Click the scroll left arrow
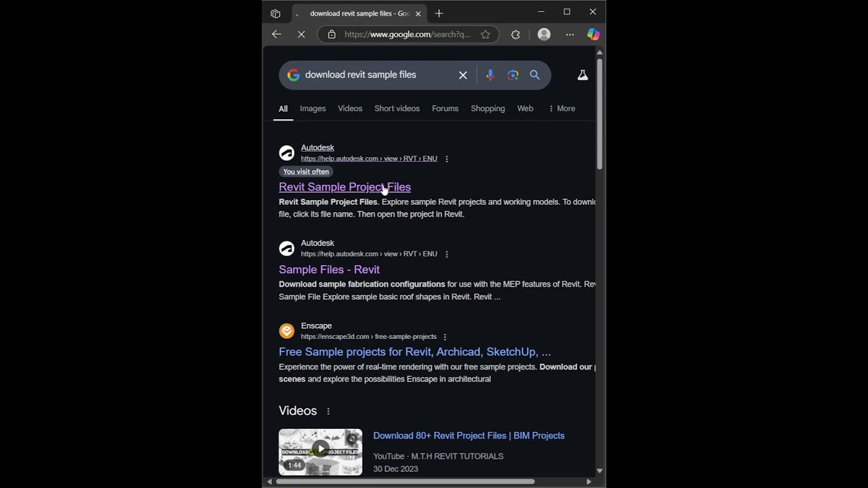868x488 pixels. (x=270, y=481)
